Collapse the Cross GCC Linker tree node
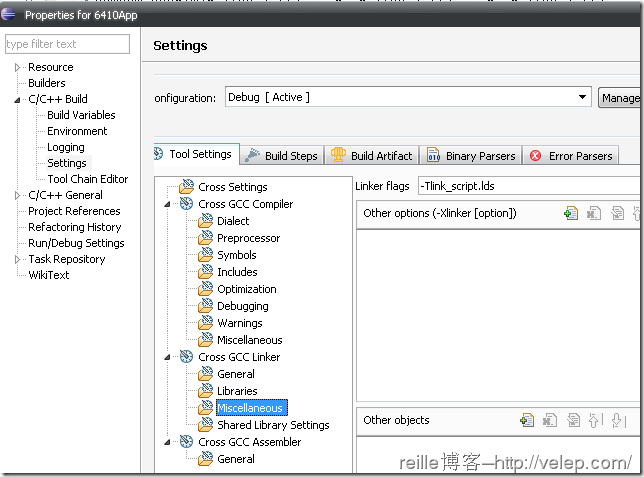 coord(168,357)
